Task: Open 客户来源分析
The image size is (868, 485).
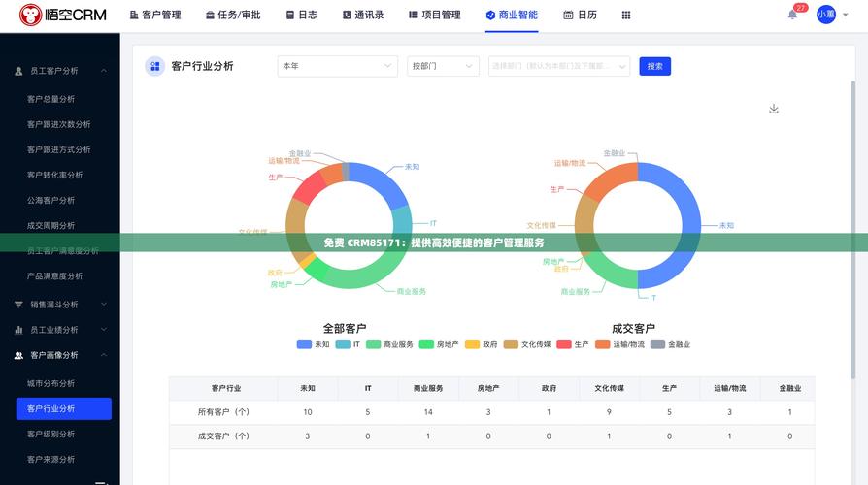Action: click(x=50, y=459)
